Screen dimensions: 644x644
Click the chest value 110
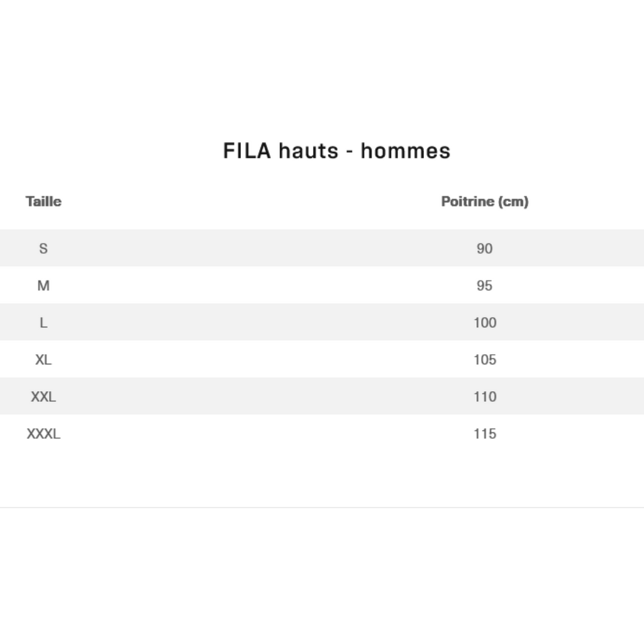[485, 397]
